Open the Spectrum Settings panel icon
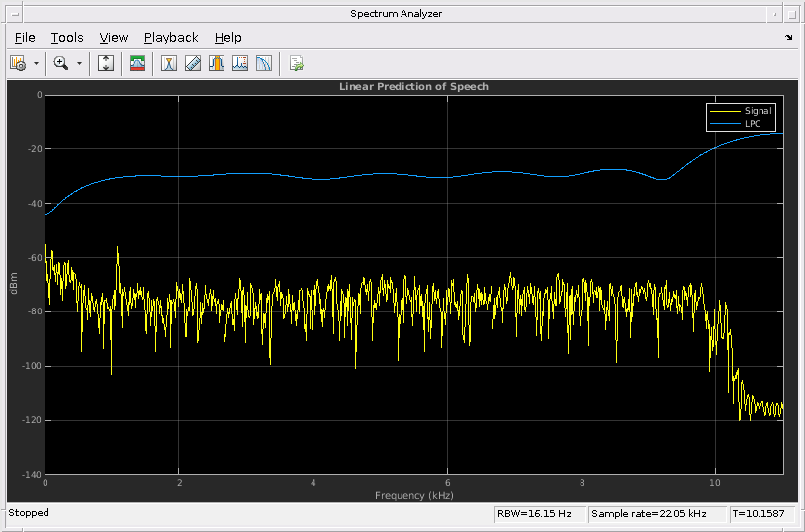 click(137, 63)
